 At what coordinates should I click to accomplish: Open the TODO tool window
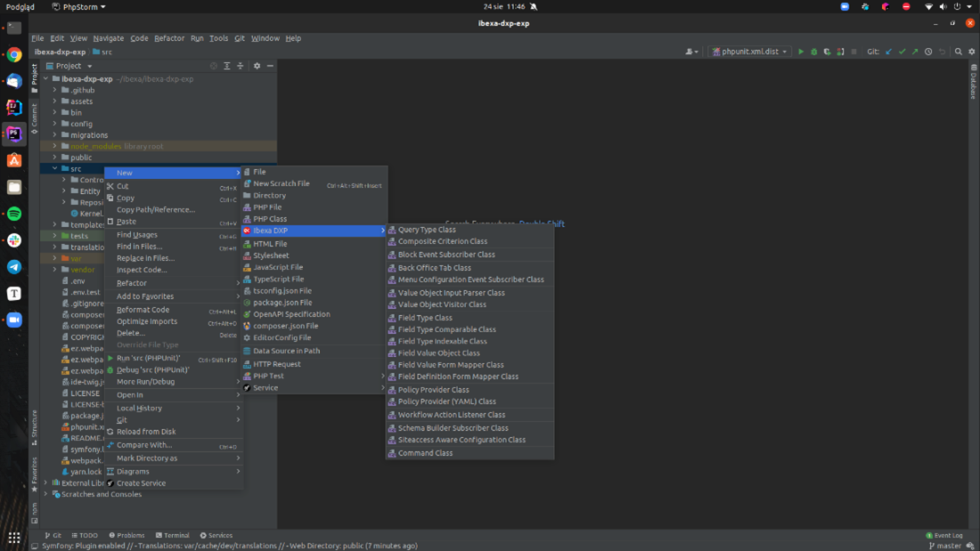(85, 535)
